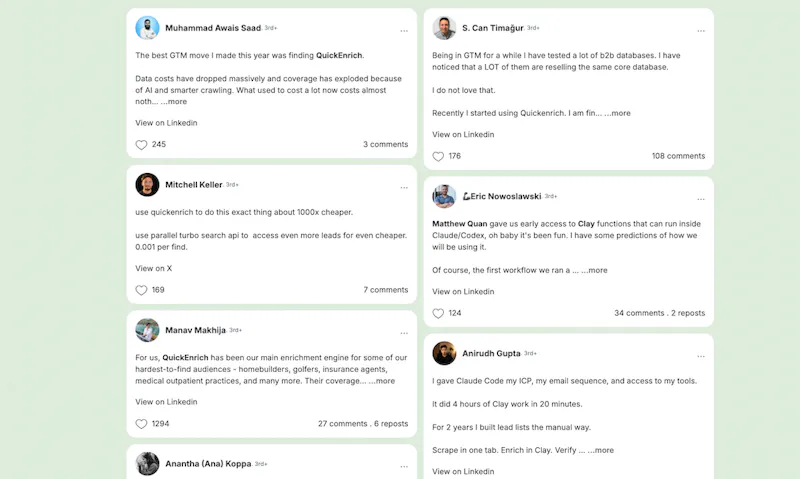Open three-dot menu on Mitchell Keller's post
800x479 pixels.
click(x=404, y=188)
